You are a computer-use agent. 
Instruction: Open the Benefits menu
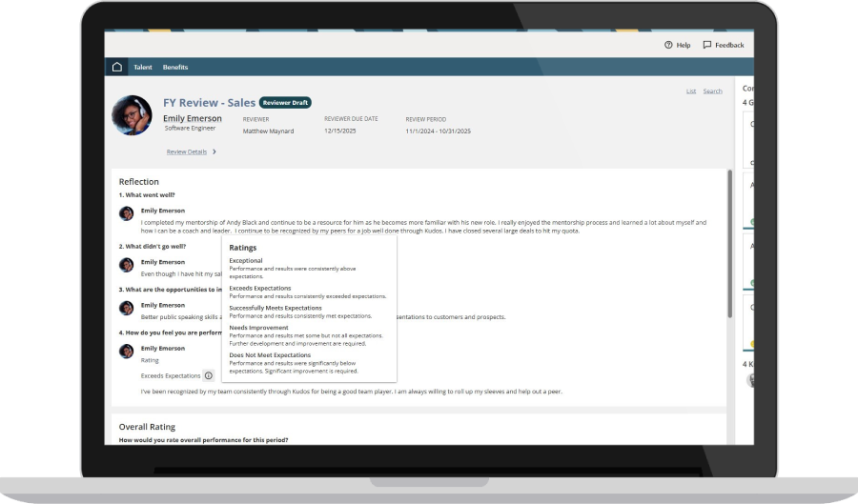[x=175, y=68]
